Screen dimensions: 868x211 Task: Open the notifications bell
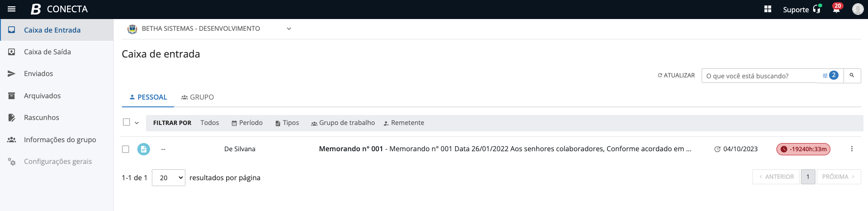(x=836, y=9)
